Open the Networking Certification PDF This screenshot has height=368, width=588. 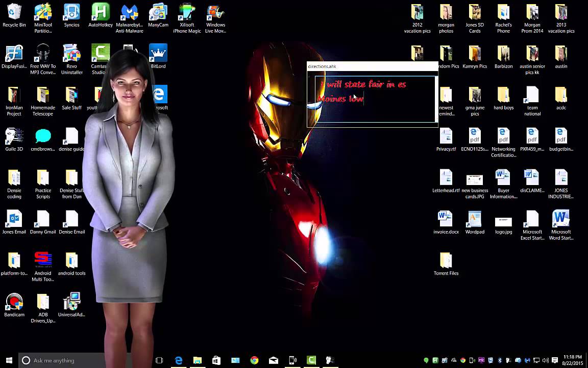coord(504,142)
